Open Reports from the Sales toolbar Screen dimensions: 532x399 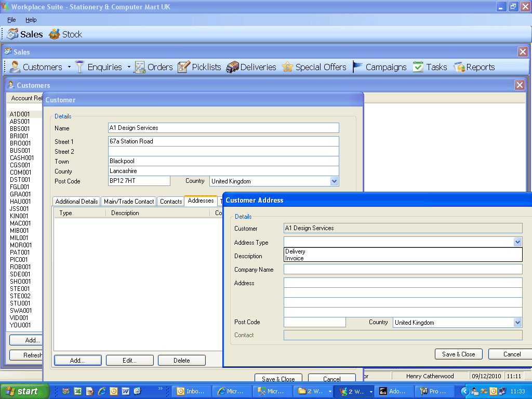474,67
